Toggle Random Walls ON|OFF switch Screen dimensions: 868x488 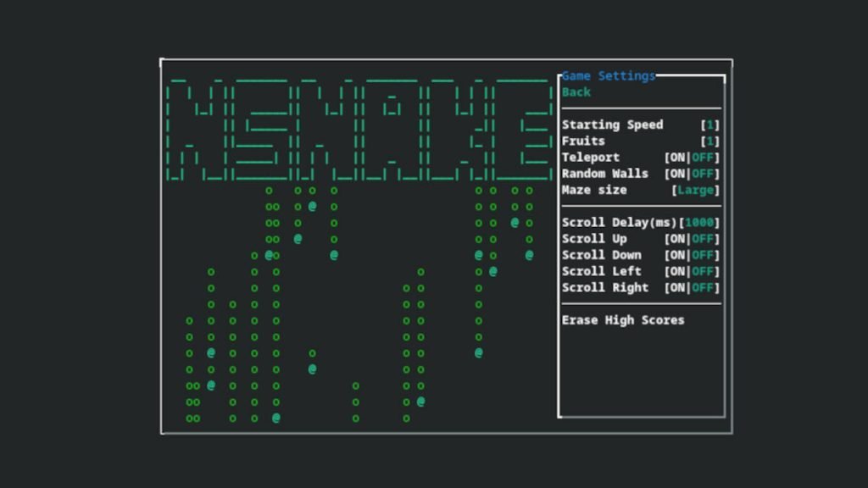coord(692,174)
